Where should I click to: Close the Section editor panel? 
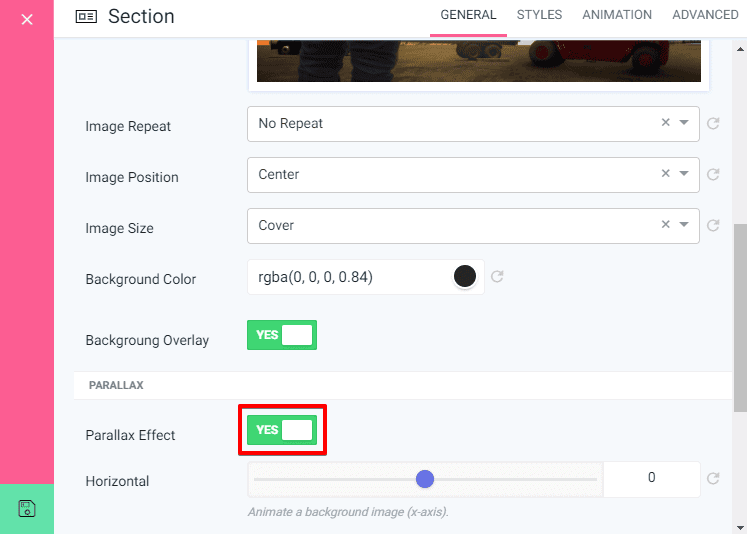pyautogui.click(x=27, y=19)
